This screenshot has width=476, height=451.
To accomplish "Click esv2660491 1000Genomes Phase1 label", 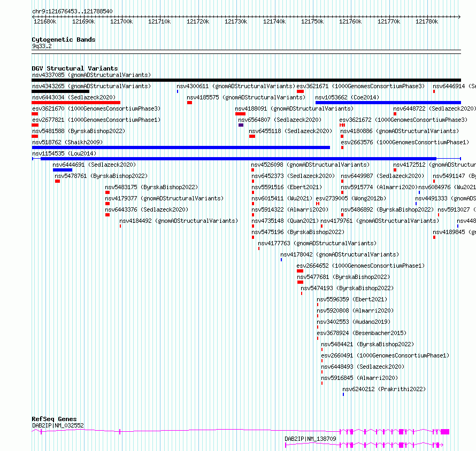I will click(x=385, y=355).
